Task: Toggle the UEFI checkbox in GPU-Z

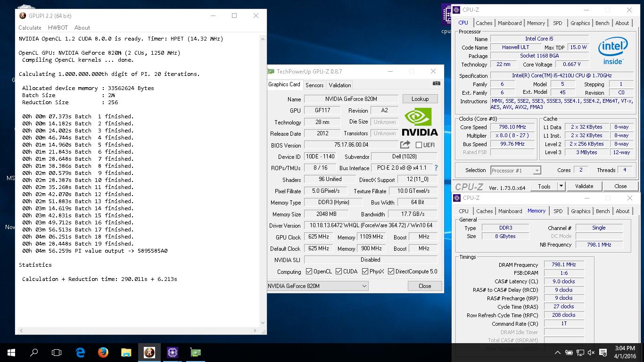Action: coord(419,145)
